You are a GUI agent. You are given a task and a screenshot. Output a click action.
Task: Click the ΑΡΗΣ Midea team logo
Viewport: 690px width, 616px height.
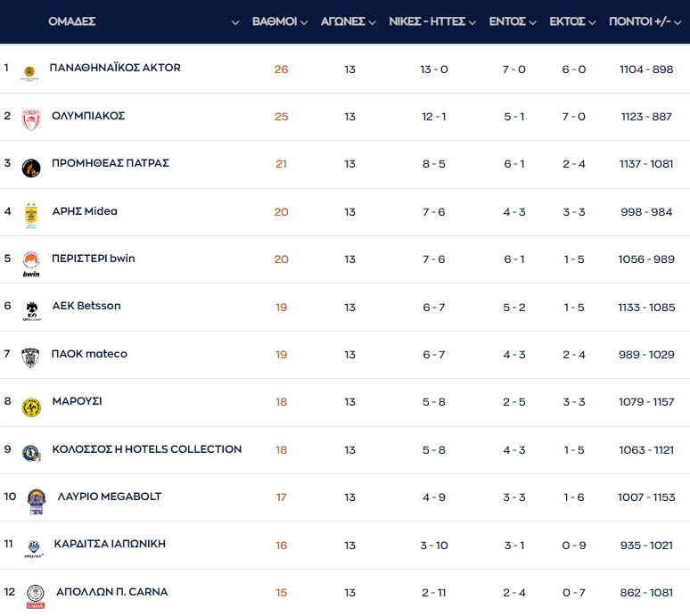(31, 215)
